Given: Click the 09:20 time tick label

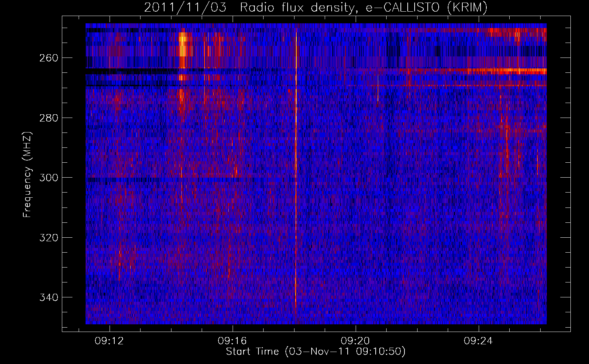Looking at the screenshot, I should (x=355, y=341).
